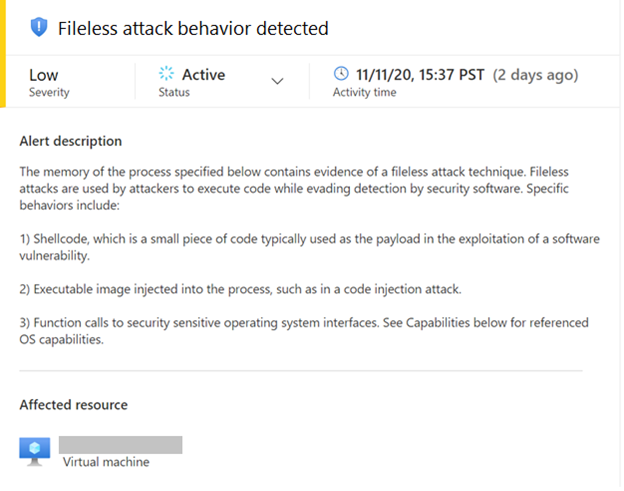Click the Function calls capabilities paragraph

pos(304,331)
